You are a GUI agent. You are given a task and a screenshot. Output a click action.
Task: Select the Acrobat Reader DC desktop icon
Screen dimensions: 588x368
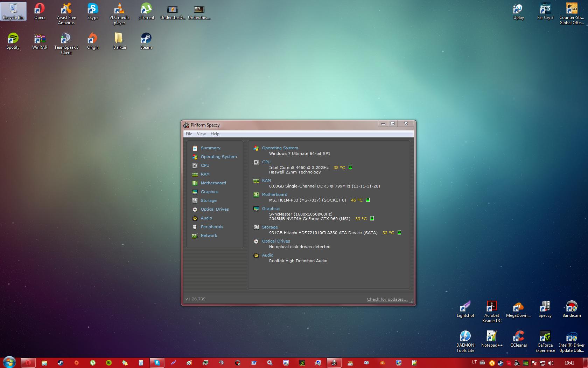(x=492, y=312)
